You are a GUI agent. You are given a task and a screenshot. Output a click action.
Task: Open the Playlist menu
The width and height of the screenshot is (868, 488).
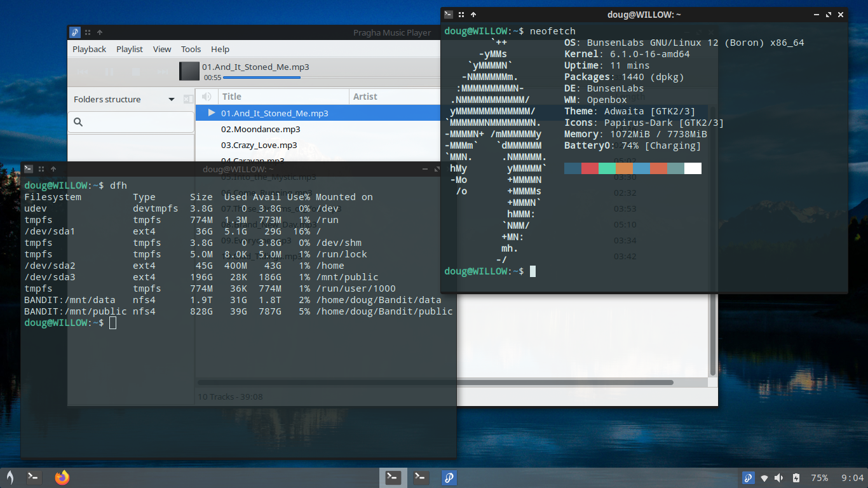click(130, 49)
